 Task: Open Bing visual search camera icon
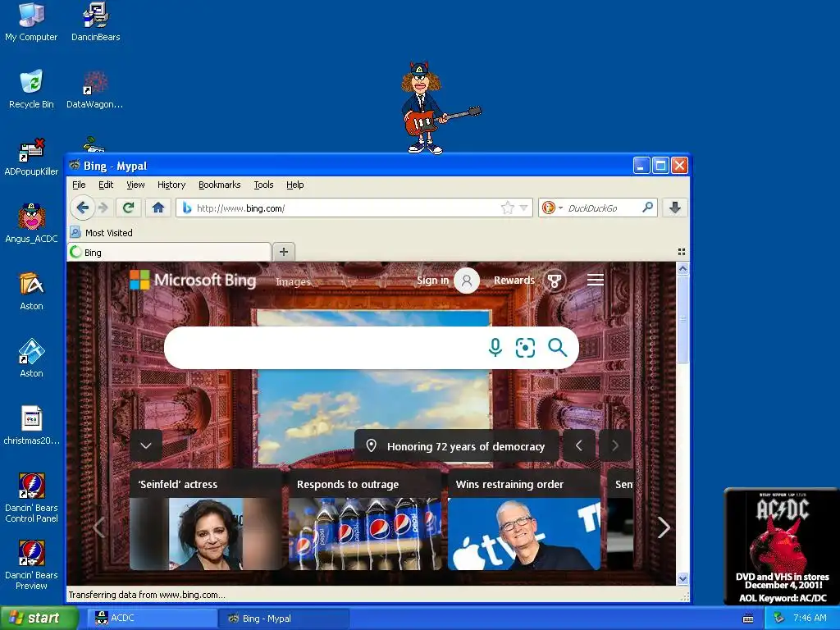pyautogui.click(x=525, y=347)
